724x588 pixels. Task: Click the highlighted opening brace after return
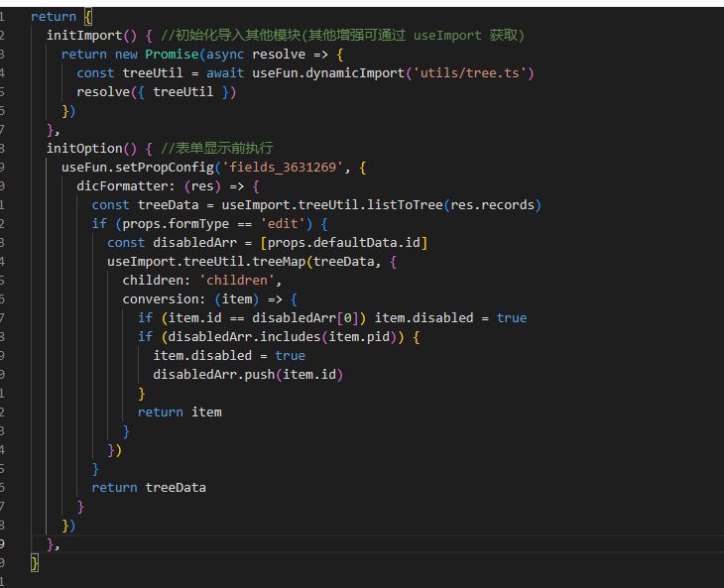pos(87,17)
